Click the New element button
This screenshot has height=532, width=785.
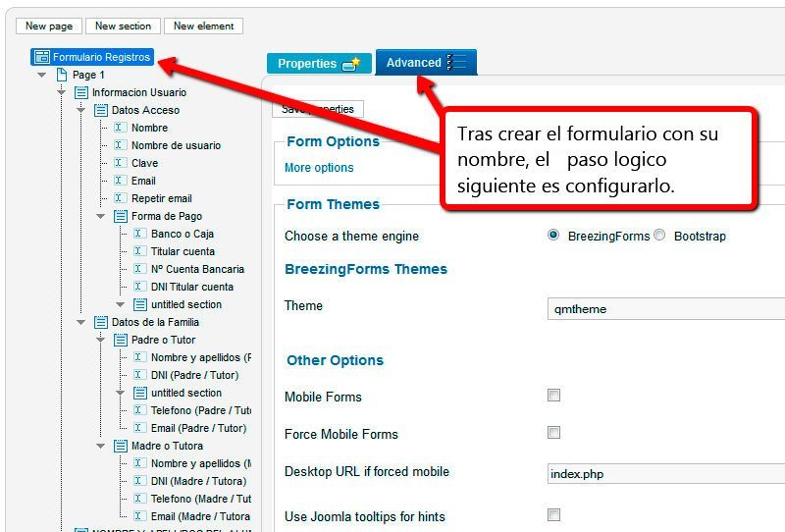pyautogui.click(x=204, y=27)
